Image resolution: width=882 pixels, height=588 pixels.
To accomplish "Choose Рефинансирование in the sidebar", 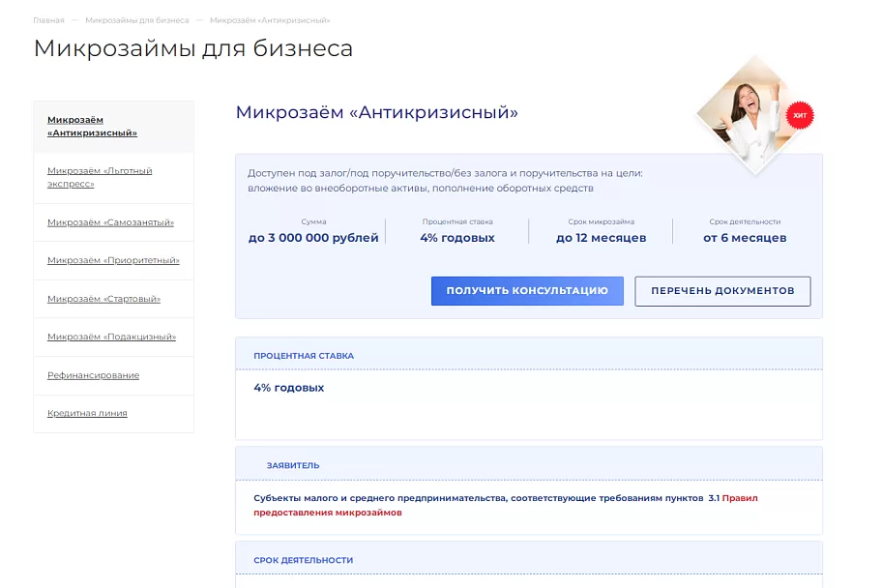I will click(x=94, y=375).
